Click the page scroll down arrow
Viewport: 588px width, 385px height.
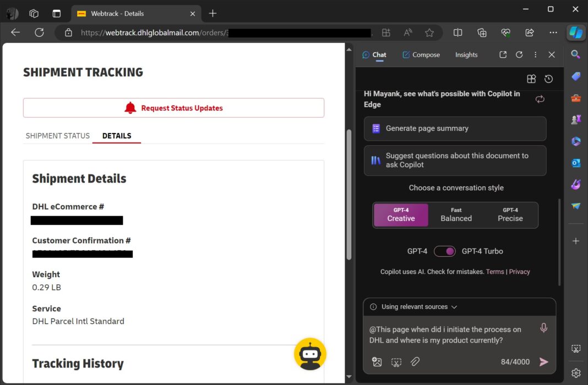click(349, 377)
